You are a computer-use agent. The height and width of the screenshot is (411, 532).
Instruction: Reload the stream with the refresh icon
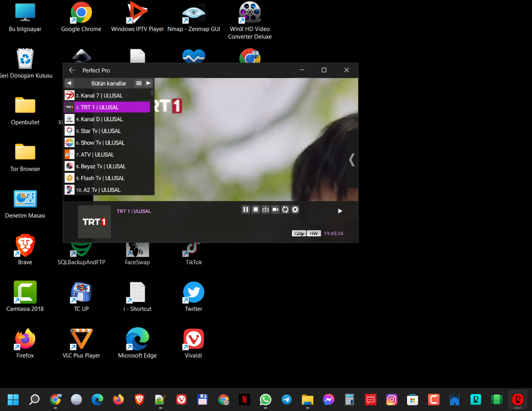coord(286,210)
